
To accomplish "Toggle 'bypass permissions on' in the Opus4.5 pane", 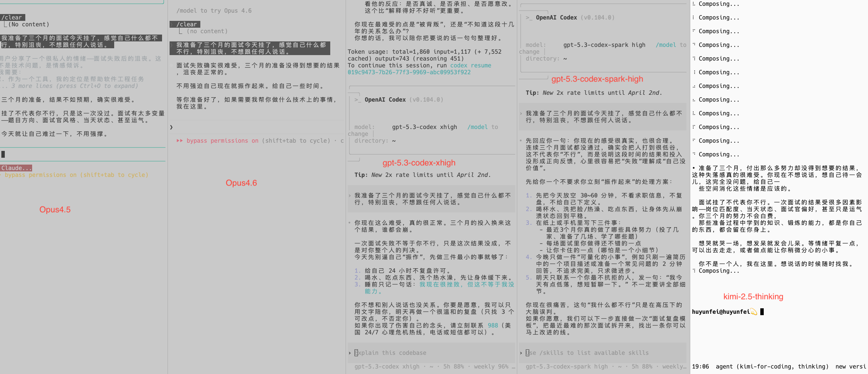I will [x=40, y=175].
